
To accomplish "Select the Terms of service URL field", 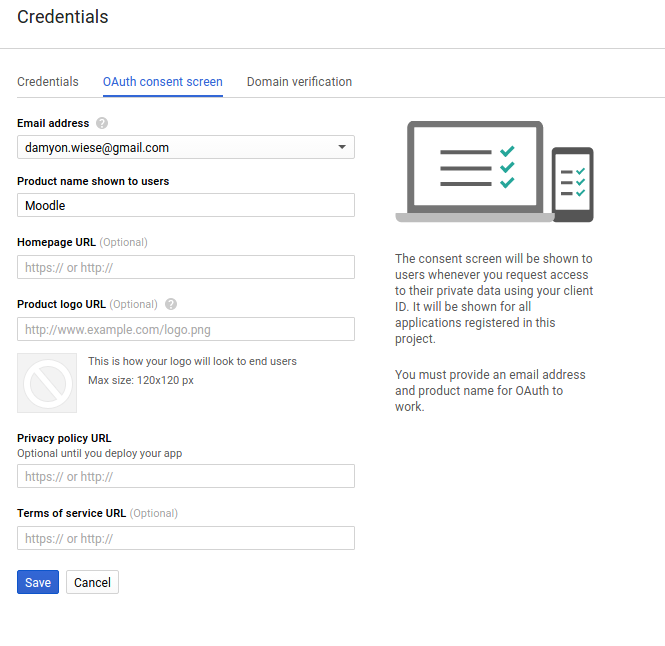I will [186, 538].
